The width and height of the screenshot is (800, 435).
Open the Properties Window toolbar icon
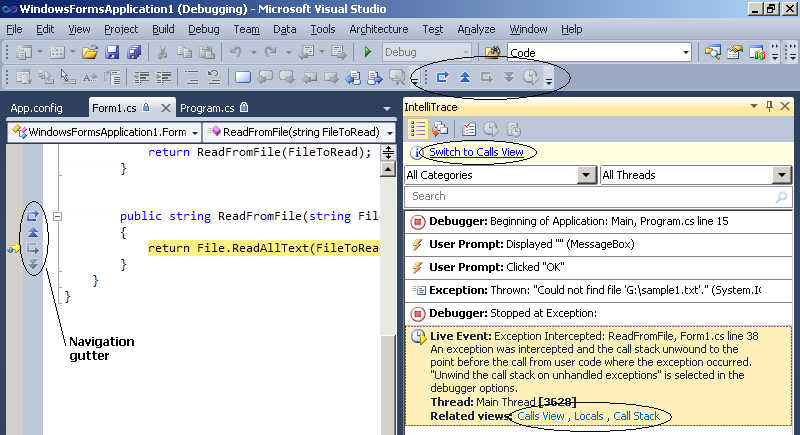pos(734,52)
